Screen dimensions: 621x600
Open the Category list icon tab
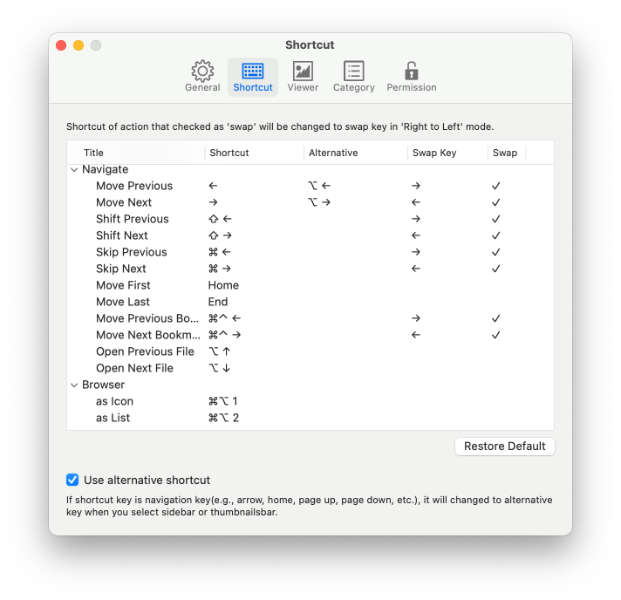353,76
